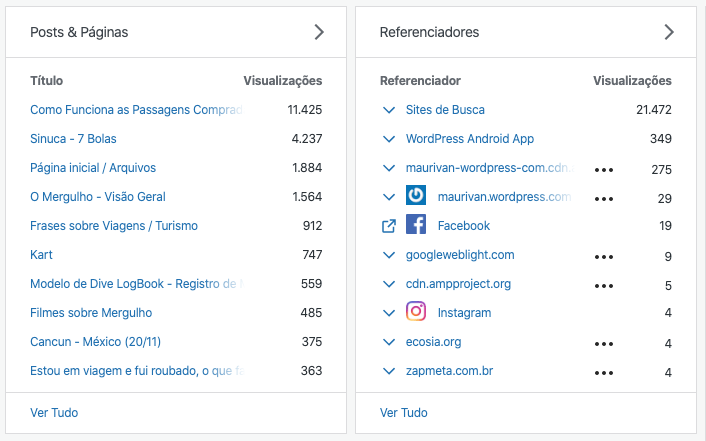706x441 pixels.
Task: Open the Kart post link
Action: click(42, 255)
